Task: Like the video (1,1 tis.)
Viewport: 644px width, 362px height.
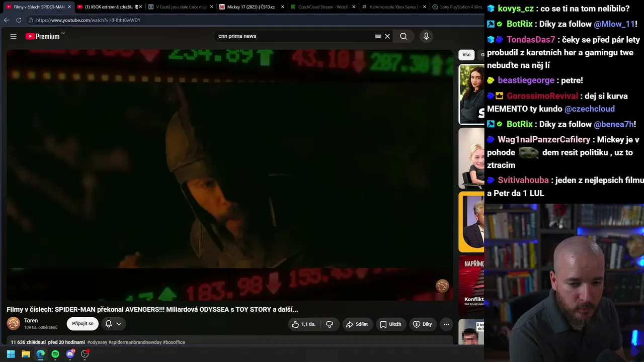Action: [x=303, y=324]
